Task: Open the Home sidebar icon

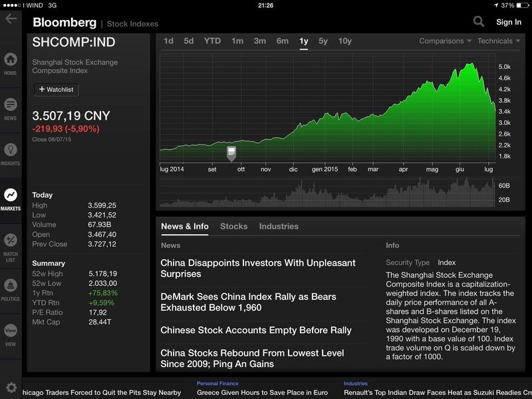Action: (11, 62)
